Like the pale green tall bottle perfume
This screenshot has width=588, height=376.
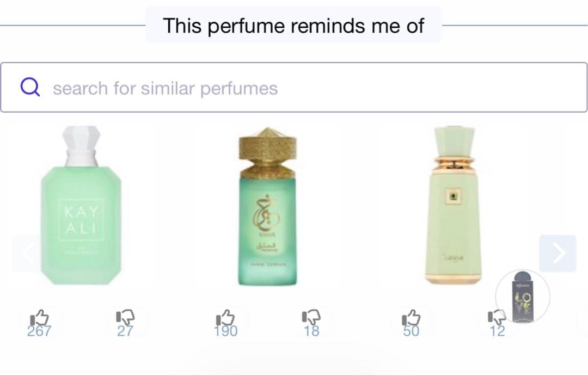[x=412, y=318]
